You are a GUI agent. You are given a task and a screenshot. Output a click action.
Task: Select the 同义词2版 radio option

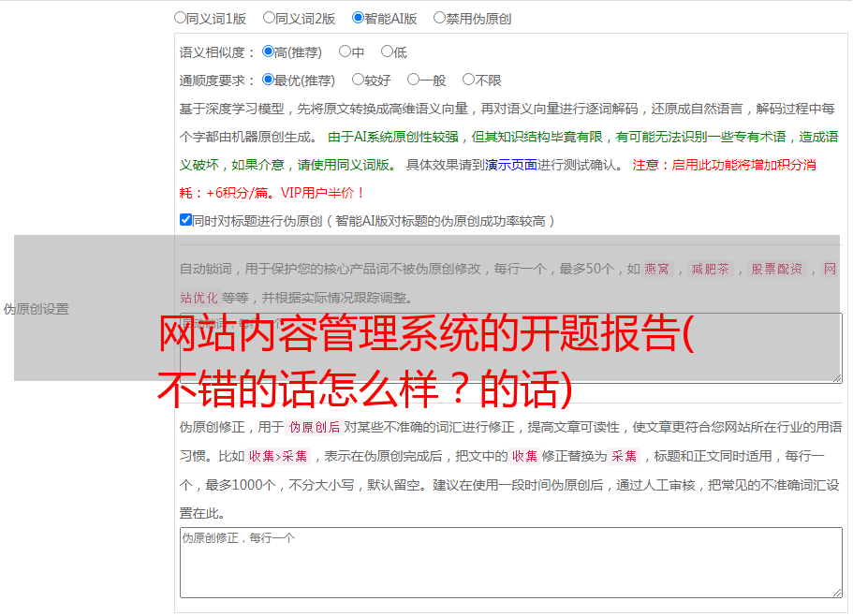(x=269, y=18)
